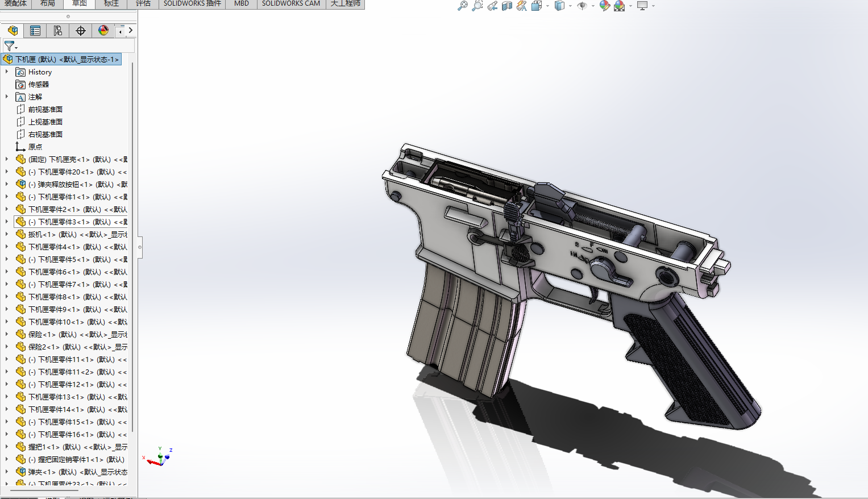The width and height of the screenshot is (868, 499).
Task: Open Edit Appearance color ball icon
Action: click(605, 6)
